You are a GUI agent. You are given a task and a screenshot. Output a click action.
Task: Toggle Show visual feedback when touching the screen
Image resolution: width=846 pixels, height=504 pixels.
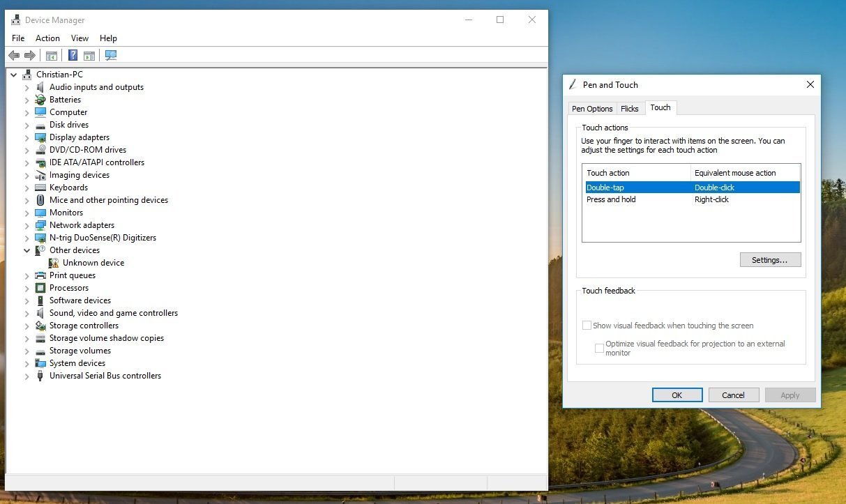click(x=587, y=326)
